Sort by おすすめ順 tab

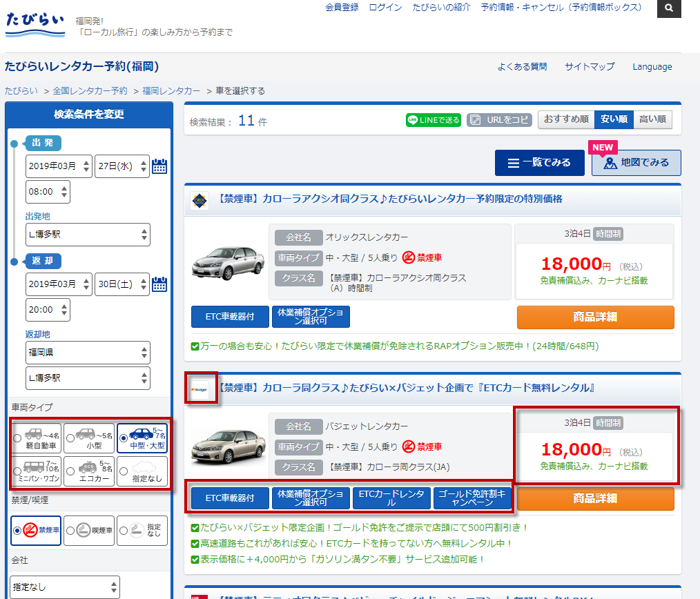click(566, 119)
